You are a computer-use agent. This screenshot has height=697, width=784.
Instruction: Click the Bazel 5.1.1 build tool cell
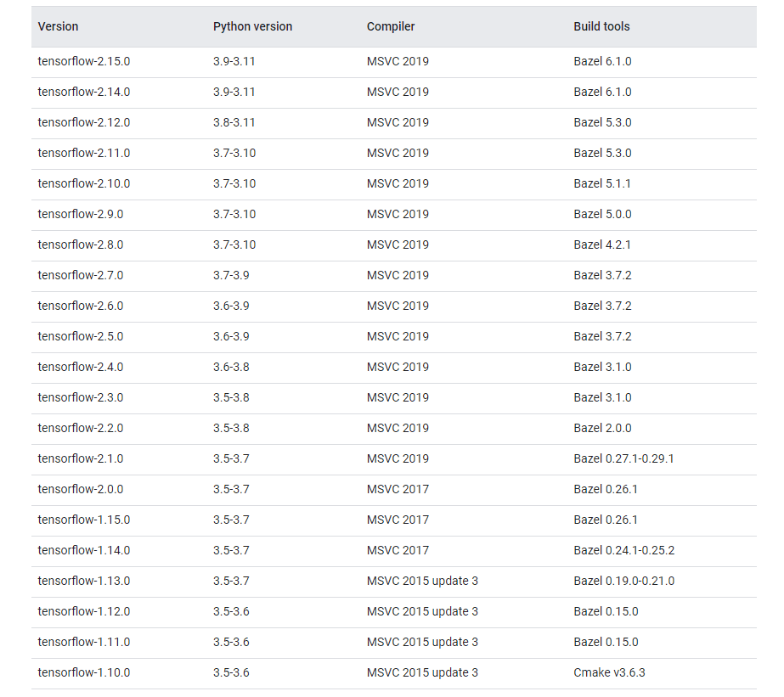pyautogui.click(x=602, y=183)
